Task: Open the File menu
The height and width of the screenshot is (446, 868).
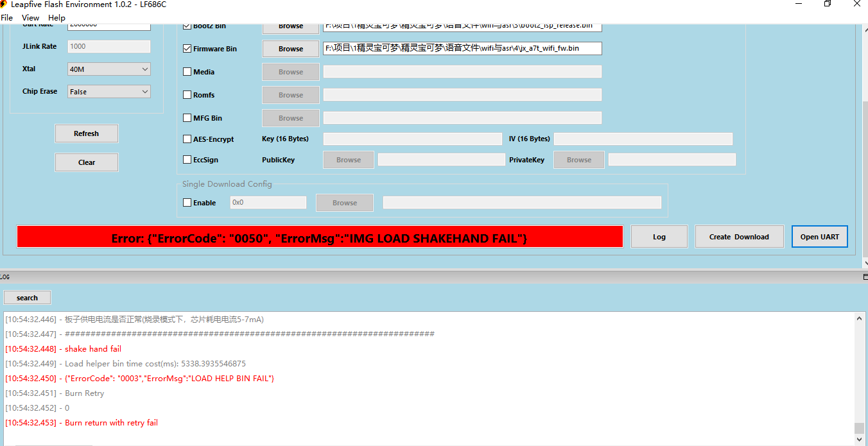Action: (7, 17)
